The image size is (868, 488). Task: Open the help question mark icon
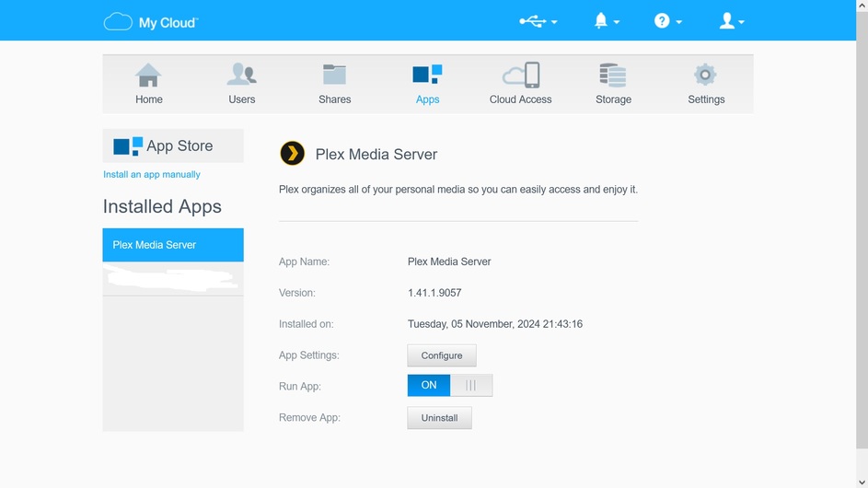(662, 21)
